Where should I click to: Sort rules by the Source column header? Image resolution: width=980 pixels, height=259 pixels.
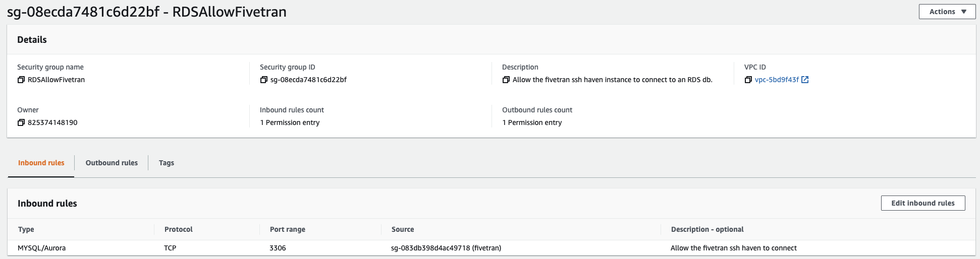(x=403, y=229)
